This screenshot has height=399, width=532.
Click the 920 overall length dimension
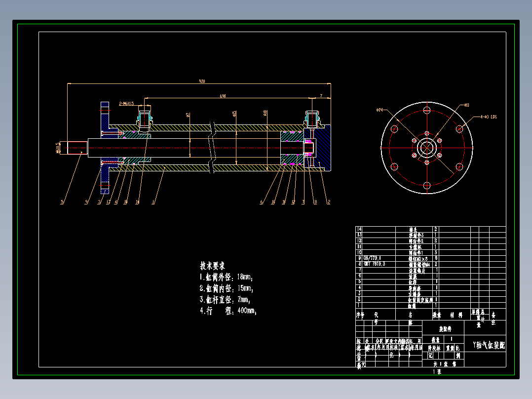[x=202, y=81]
